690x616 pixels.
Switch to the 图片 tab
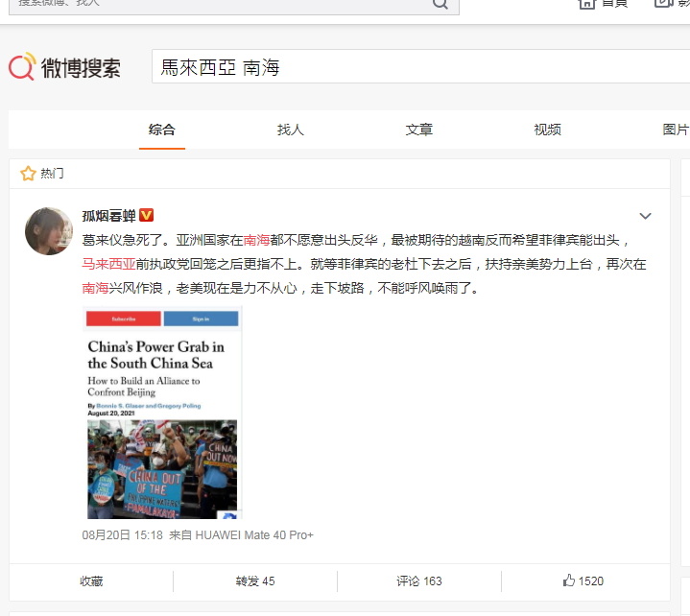pos(676,130)
